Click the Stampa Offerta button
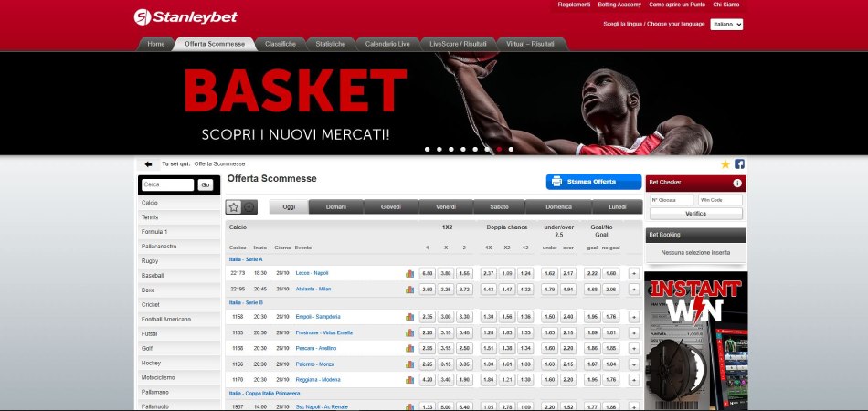868x411 pixels. coord(594,182)
